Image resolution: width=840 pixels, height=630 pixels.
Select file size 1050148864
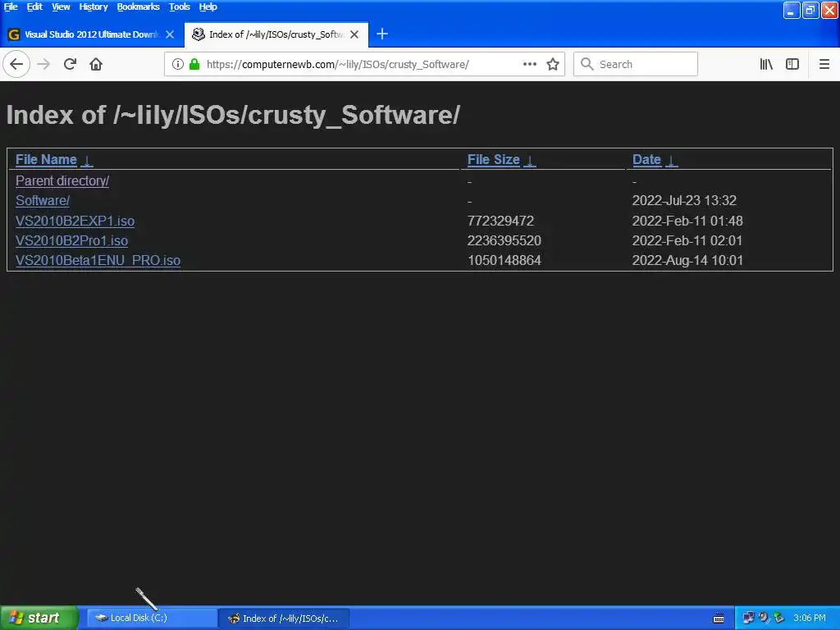504,260
